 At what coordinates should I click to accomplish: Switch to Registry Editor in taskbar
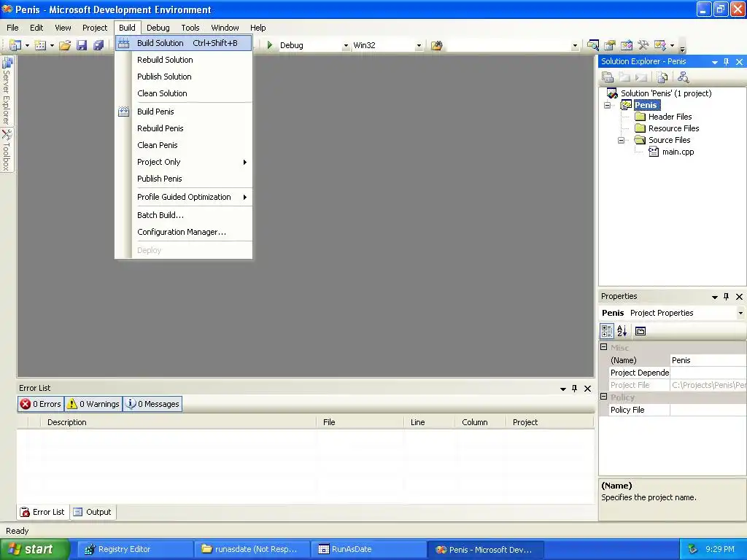tap(135, 549)
